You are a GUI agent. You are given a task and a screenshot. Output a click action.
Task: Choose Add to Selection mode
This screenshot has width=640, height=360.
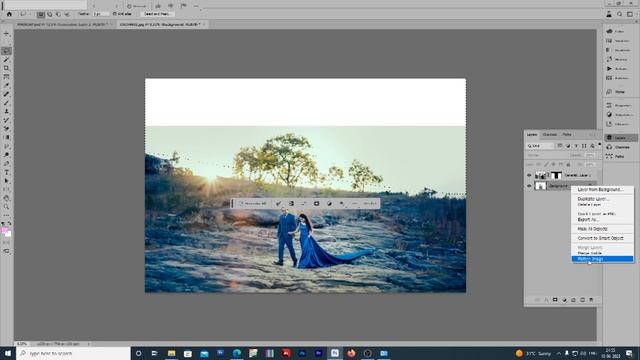pos(49,14)
